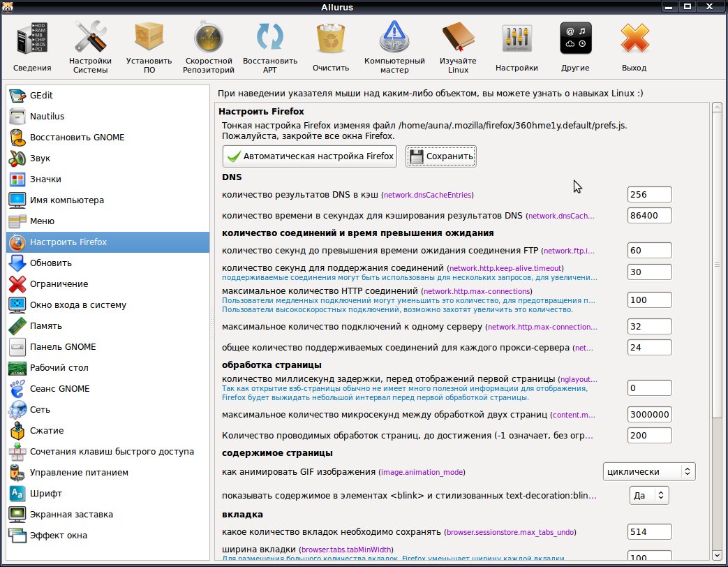Open the GIF animation mode dropdown
Screen dimensions: 728x567
(x=648, y=472)
